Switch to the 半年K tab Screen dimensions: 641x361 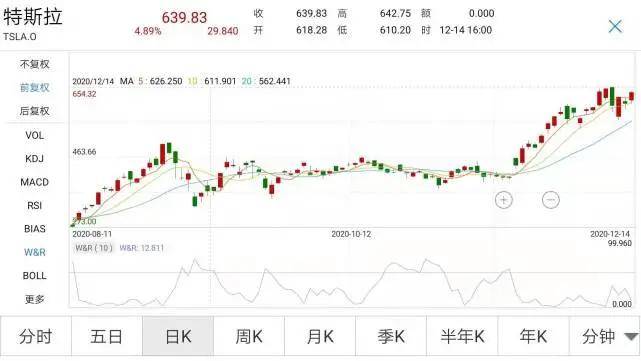click(x=462, y=337)
